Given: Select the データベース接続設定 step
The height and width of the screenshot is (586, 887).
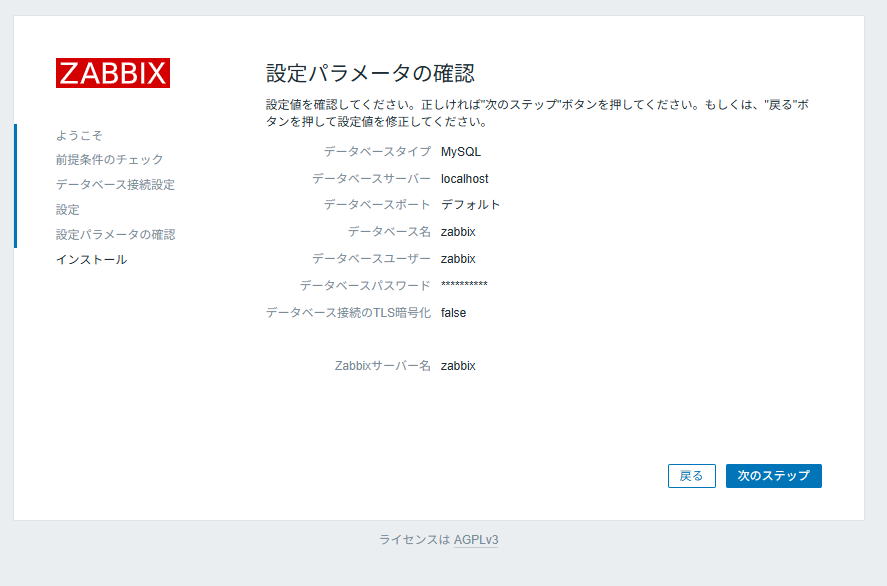Looking at the screenshot, I should coord(115,184).
